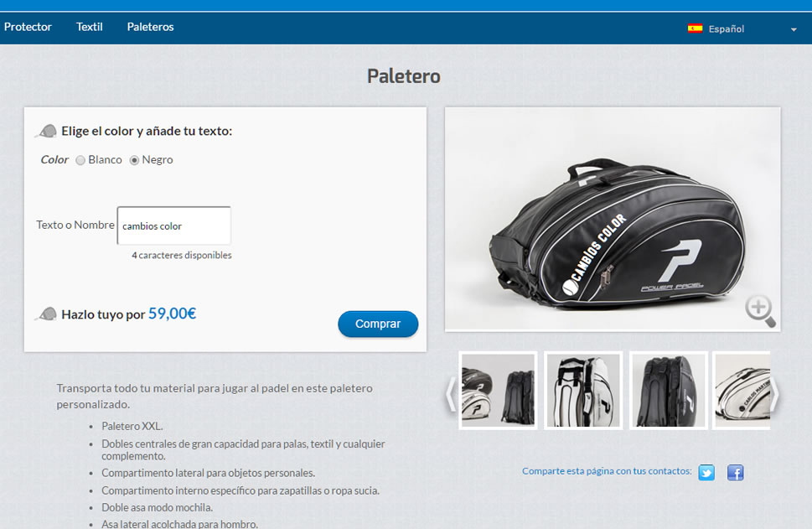Go to the Paleteros section
812x529 pixels.
[150, 27]
